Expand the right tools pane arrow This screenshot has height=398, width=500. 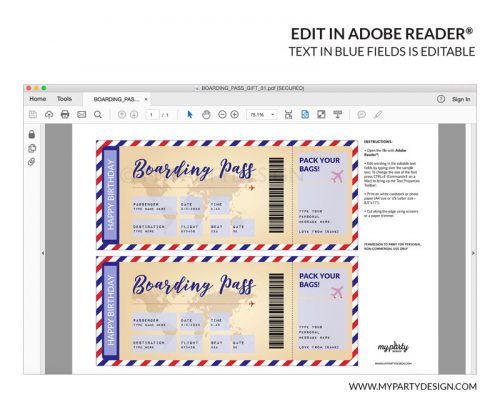coord(473,253)
